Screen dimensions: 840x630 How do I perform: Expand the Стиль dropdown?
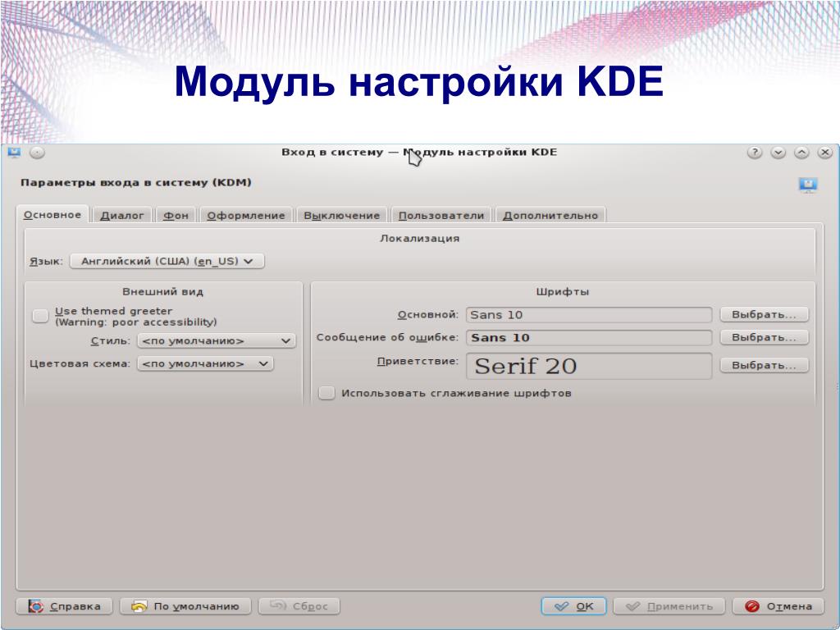pyautogui.click(x=217, y=340)
